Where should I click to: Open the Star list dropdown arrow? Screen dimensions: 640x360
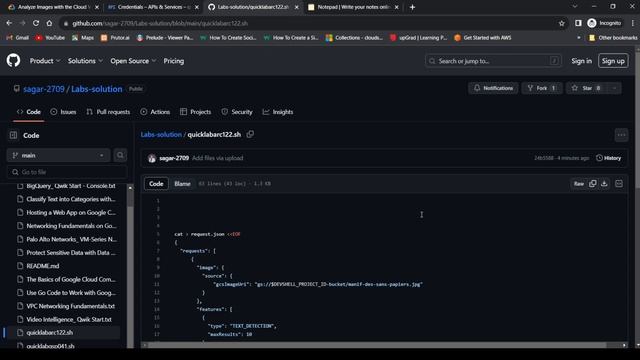click(x=614, y=88)
